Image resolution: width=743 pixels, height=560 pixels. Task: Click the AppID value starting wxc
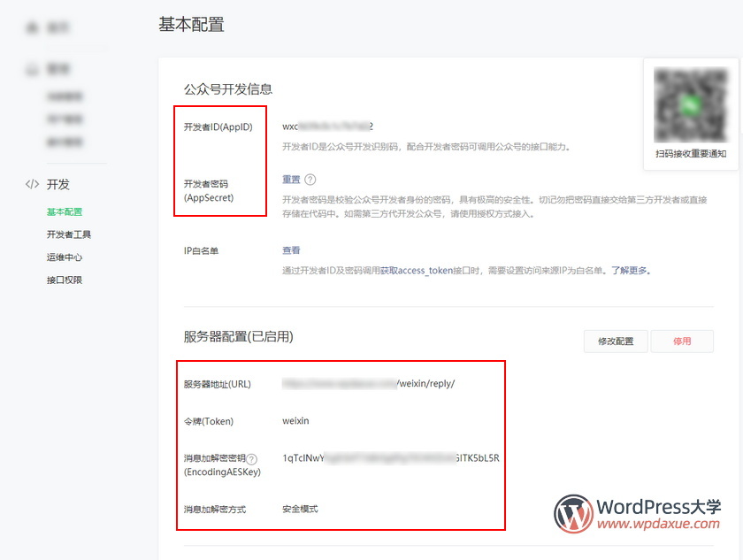point(328,127)
